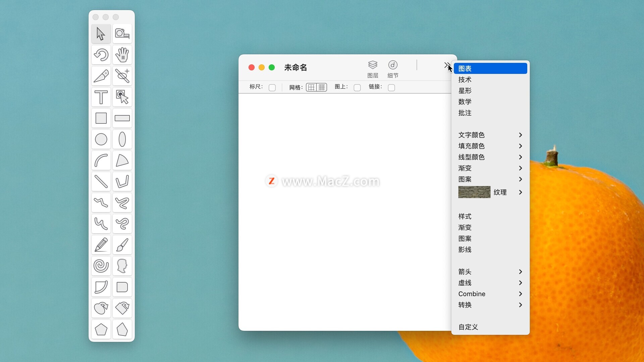The width and height of the screenshot is (644, 362).
Task: Open the 细节 details panel
Action: [x=393, y=69]
